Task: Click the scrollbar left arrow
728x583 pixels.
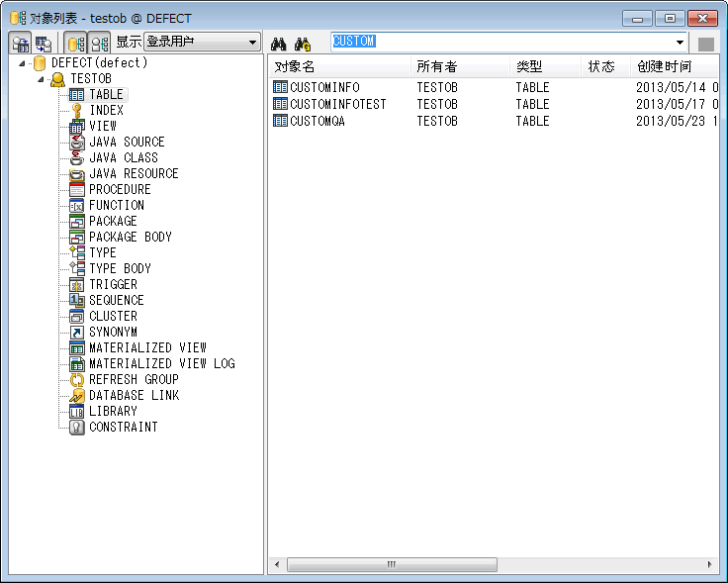Action: (x=277, y=565)
